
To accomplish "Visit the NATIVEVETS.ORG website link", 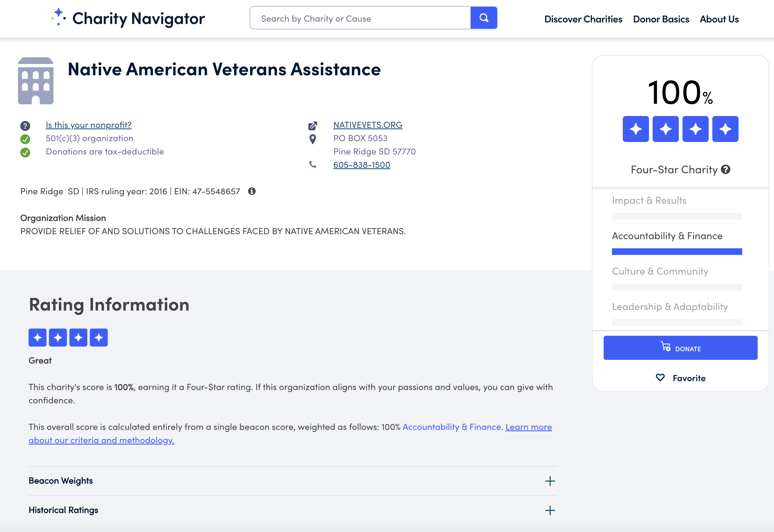I will coord(368,125).
